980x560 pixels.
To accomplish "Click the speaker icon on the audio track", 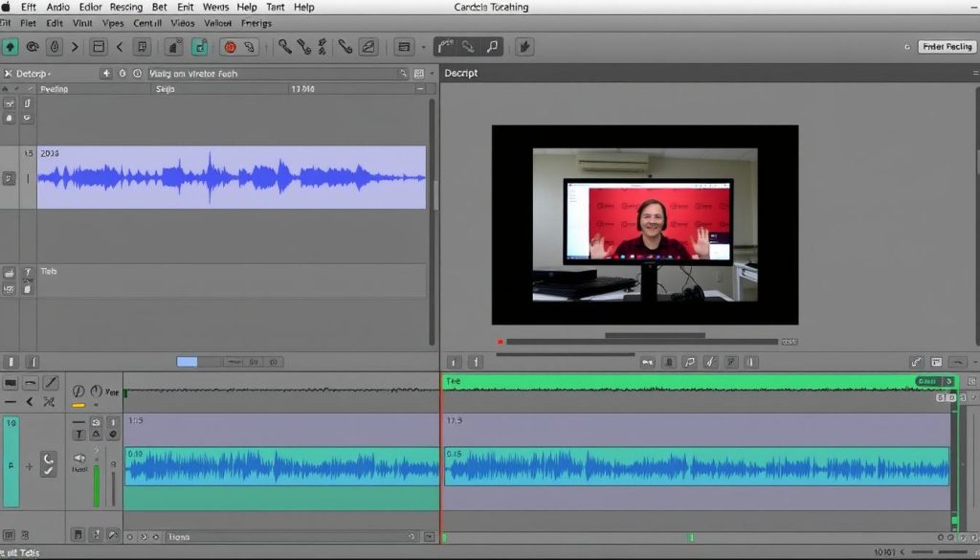I will point(79,459).
